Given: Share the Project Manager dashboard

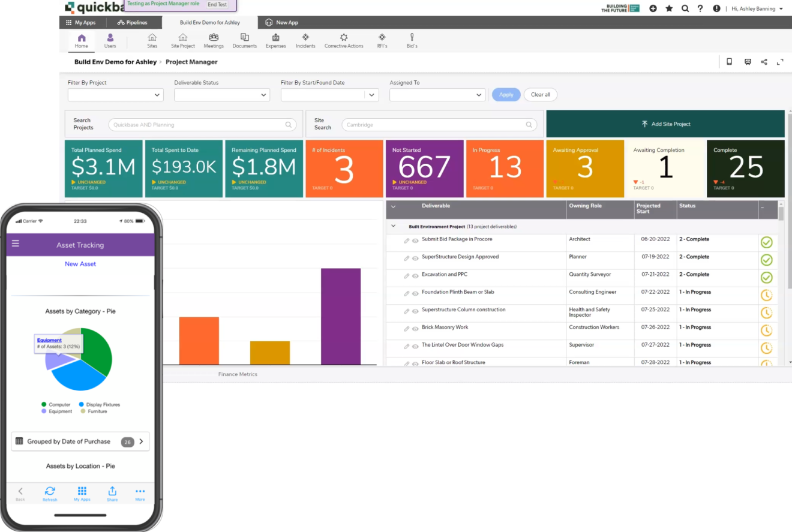Looking at the screenshot, I should (764, 62).
